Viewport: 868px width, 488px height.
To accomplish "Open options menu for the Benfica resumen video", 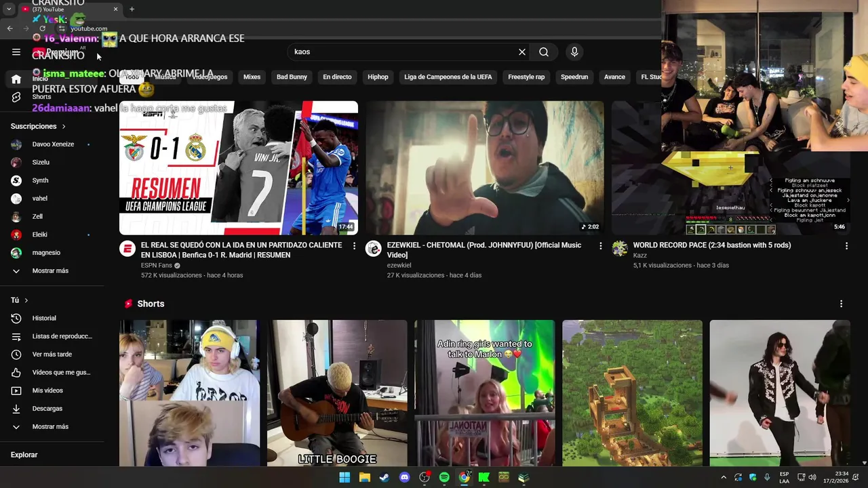I will pyautogui.click(x=354, y=245).
